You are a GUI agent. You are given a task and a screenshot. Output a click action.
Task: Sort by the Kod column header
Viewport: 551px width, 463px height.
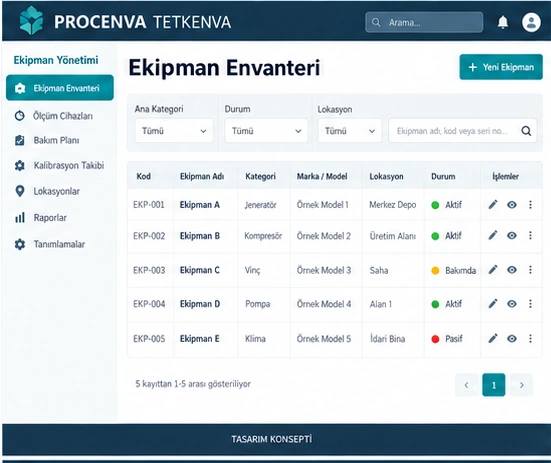[x=143, y=176]
